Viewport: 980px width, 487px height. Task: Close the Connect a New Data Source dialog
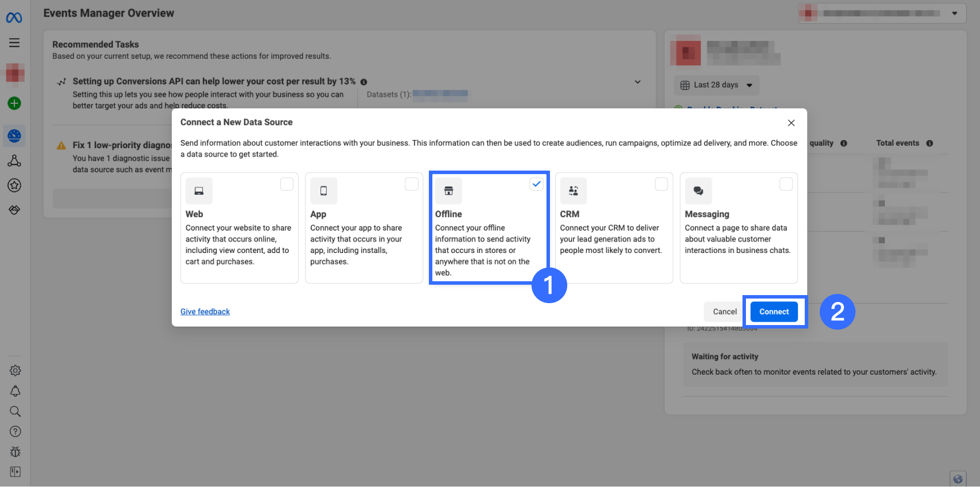click(791, 123)
